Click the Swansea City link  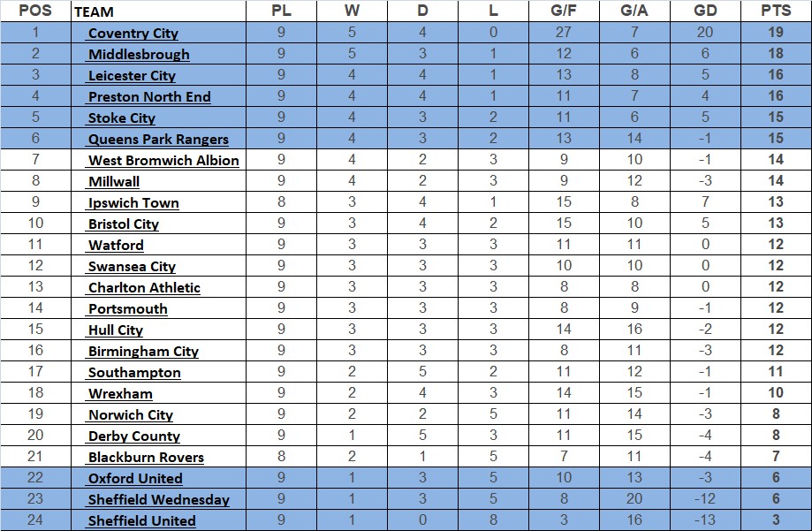pos(132,267)
